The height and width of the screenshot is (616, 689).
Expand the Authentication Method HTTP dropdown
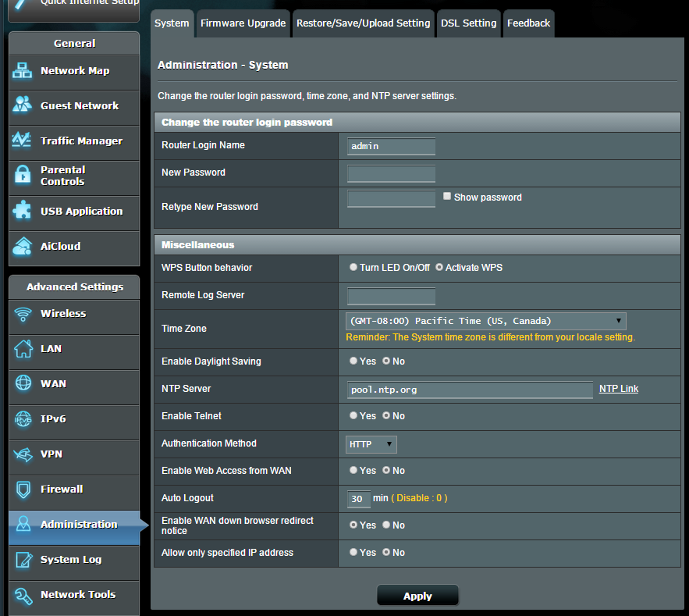pos(371,444)
